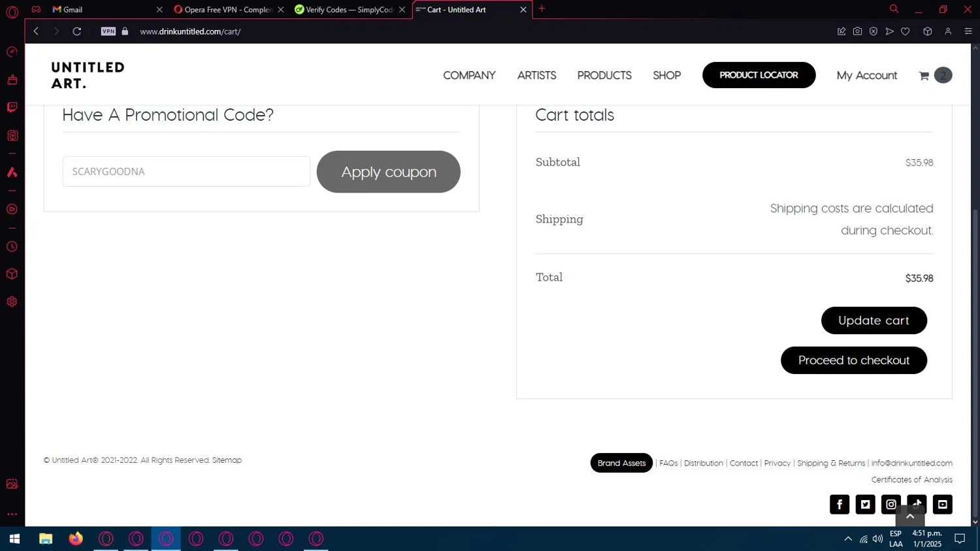Screen dimensions: 980x551
Task: Open gallery icon at sidebar bottom
Action: 12,484
